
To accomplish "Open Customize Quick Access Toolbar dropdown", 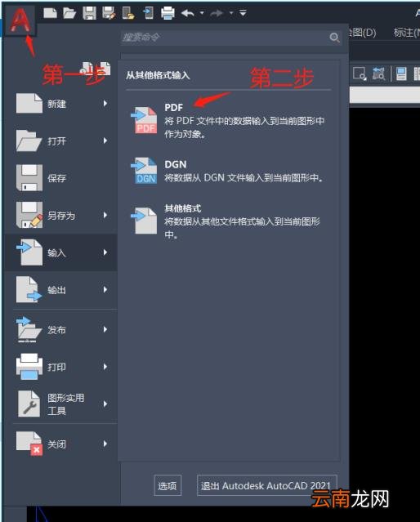I will tap(243, 13).
